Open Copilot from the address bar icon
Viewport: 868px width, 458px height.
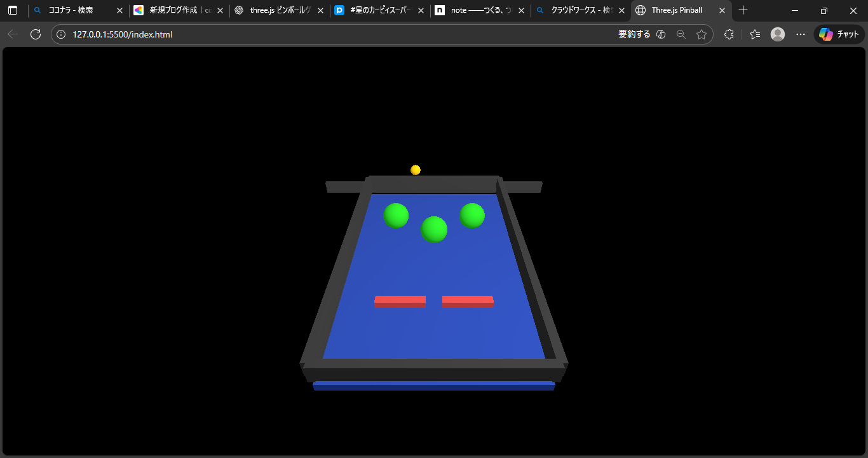(x=661, y=34)
